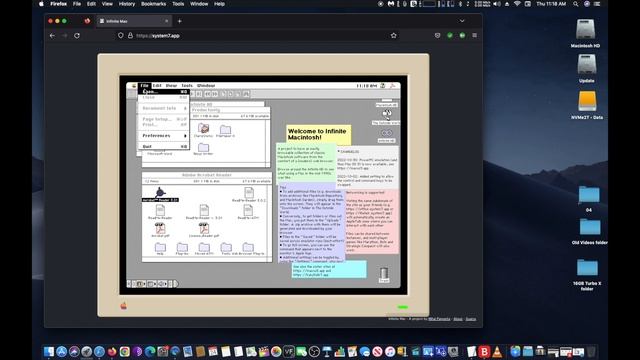
Task: Open the Plug-Ins folder in Acrobat Reader window
Action: [182, 247]
